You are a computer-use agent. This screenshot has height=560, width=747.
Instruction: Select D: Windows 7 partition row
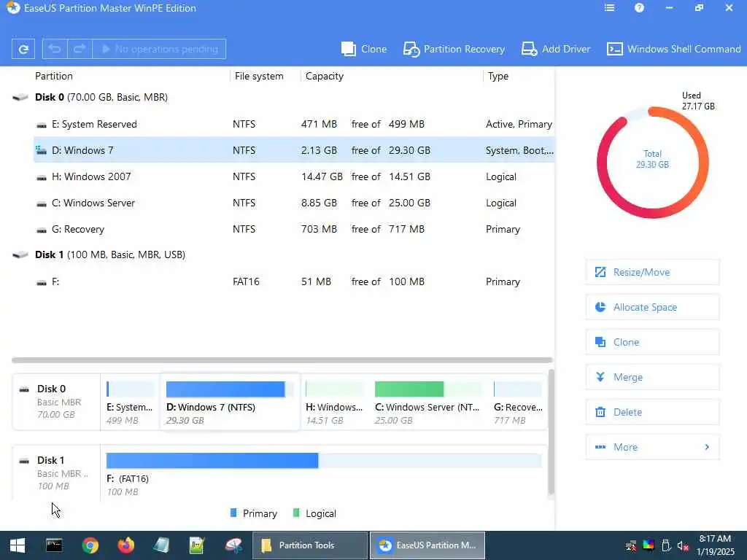pyautogui.click(x=293, y=150)
